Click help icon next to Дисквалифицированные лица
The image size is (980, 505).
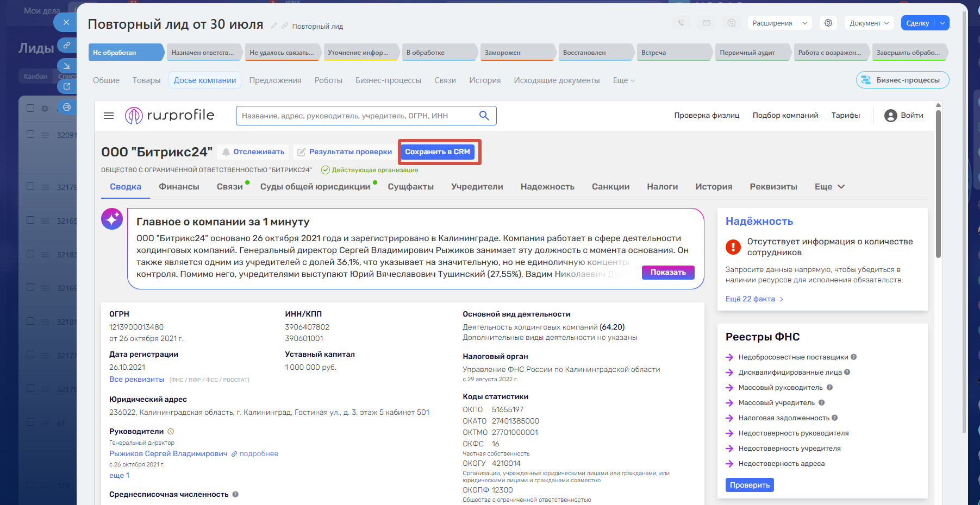click(847, 372)
